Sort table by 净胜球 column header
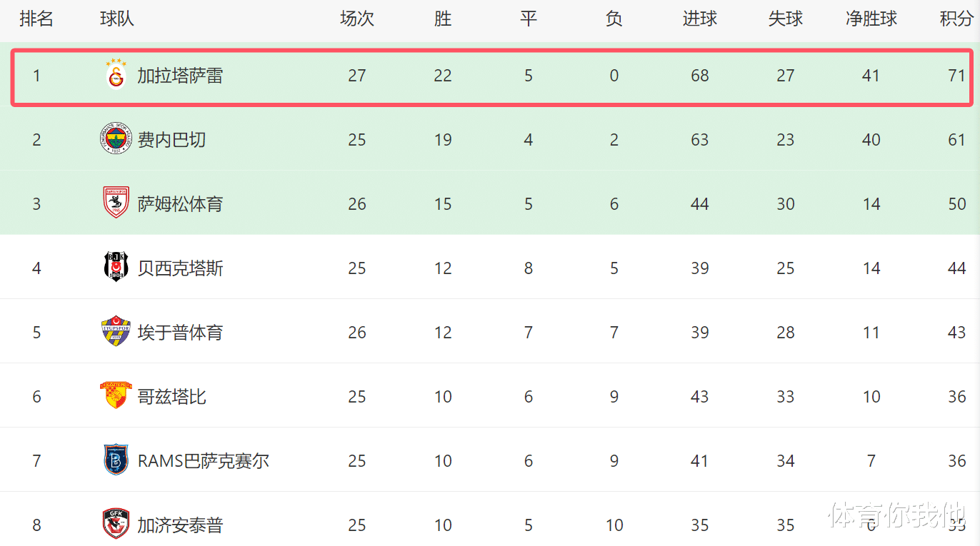 point(871,19)
